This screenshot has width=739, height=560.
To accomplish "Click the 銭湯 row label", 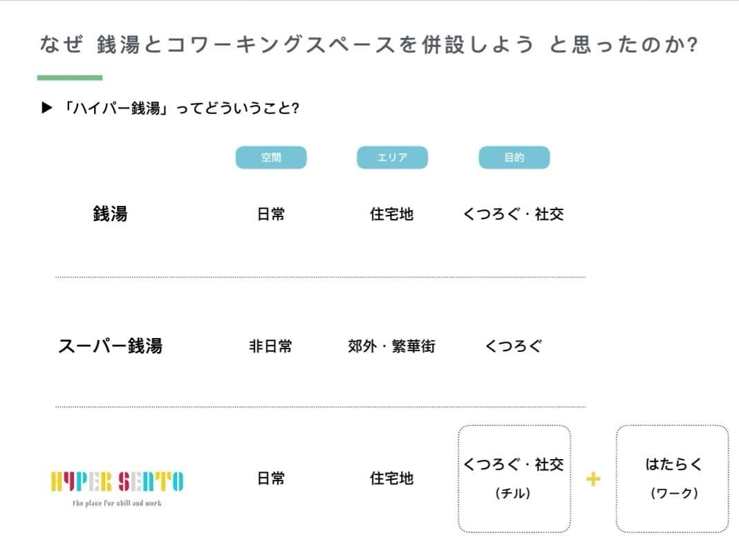I will click(x=111, y=214).
